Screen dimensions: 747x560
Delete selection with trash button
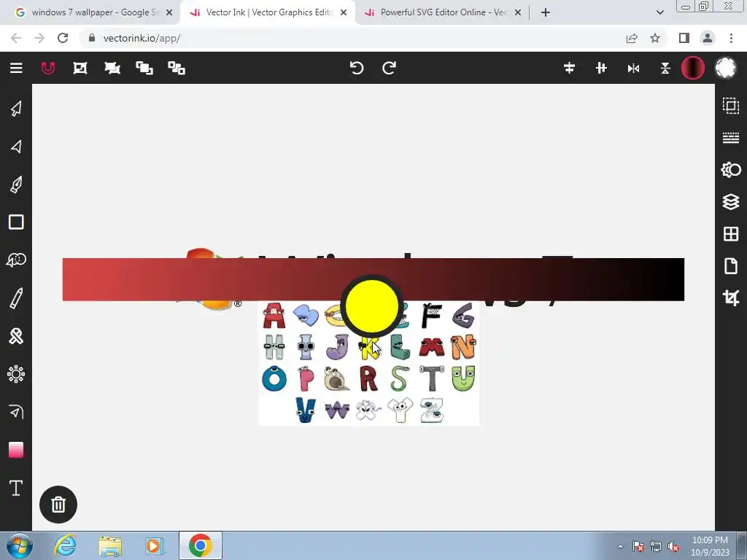[58, 505]
